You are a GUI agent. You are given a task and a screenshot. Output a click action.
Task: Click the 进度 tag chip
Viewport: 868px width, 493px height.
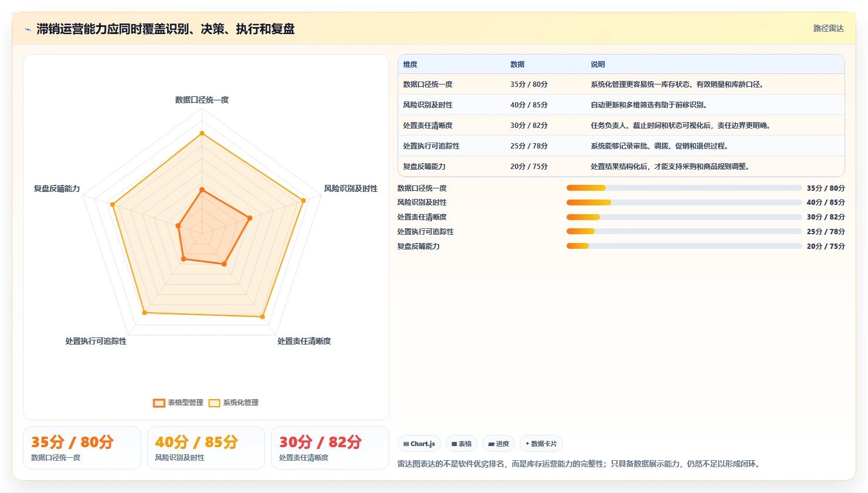499,444
